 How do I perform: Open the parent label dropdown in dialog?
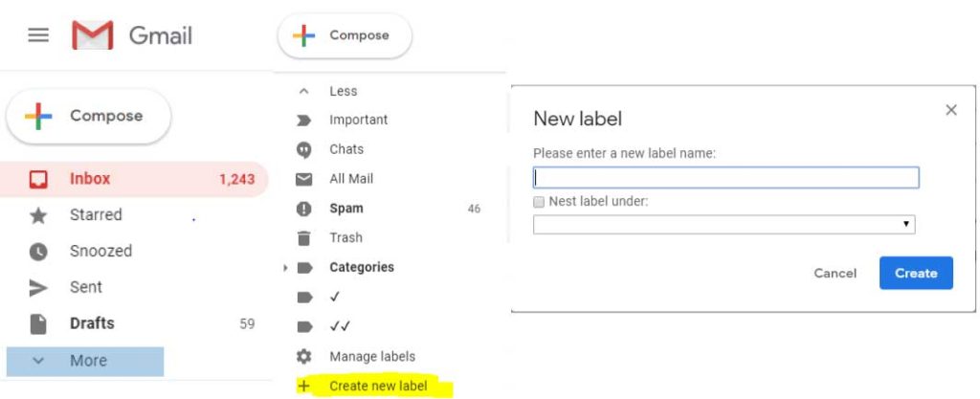(x=724, y=225)
